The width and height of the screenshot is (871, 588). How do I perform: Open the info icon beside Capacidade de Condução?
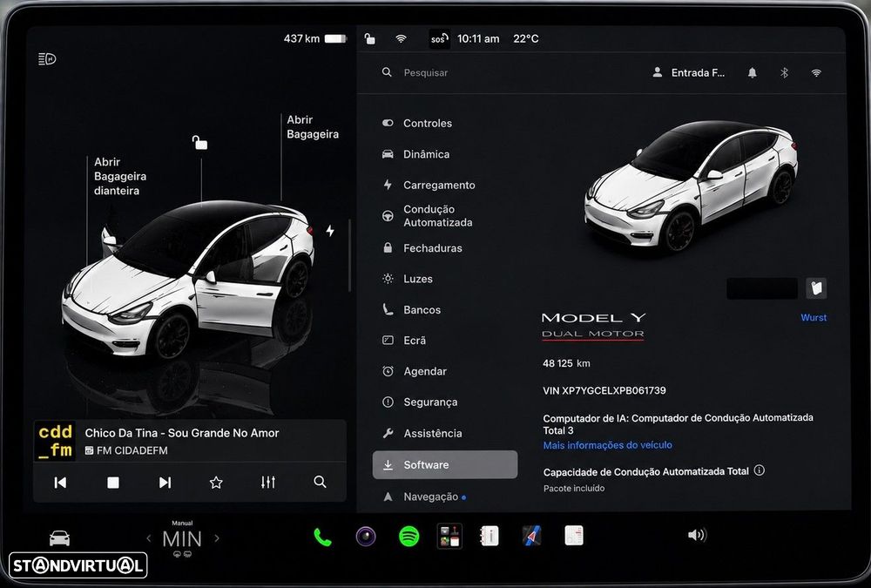(x=760, y=470)
